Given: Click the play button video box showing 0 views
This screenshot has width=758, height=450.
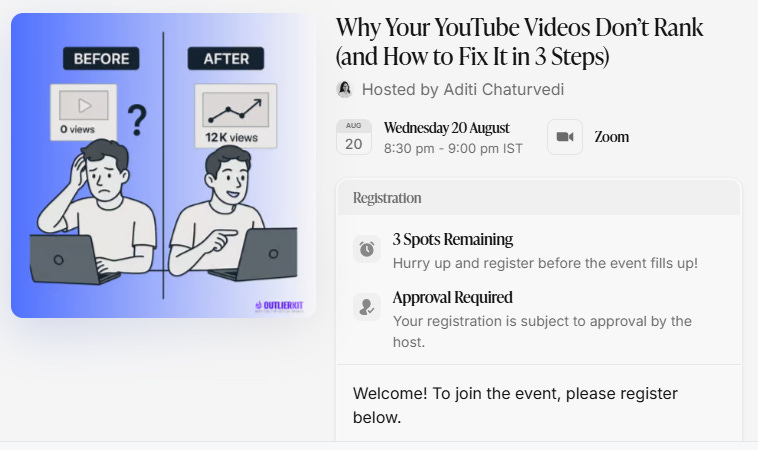Looking at the screenshot, I should [x=84, y=112].
